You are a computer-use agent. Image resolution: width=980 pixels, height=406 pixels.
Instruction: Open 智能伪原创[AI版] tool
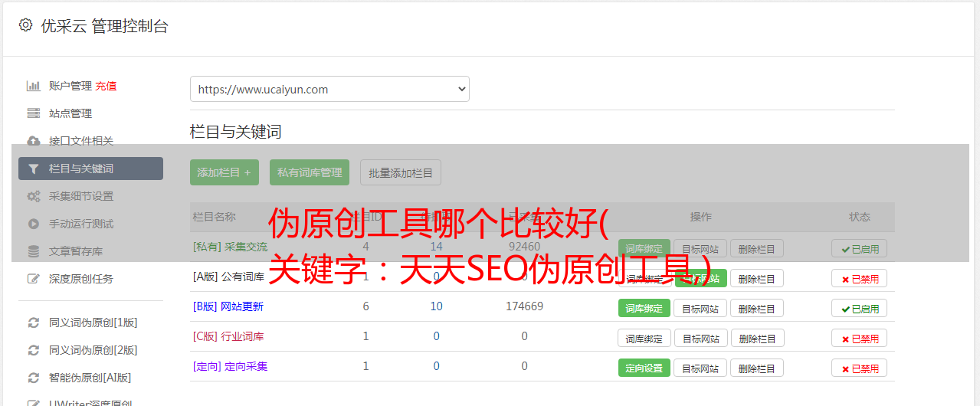(90, 378)
